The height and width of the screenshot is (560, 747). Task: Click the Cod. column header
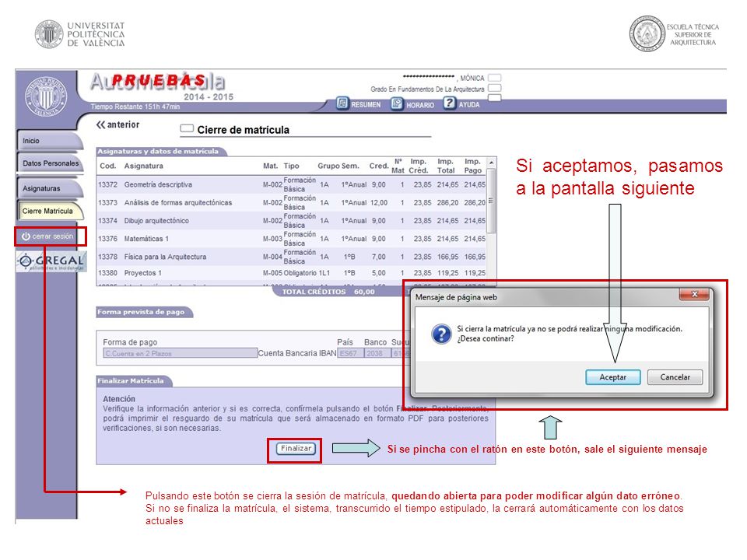[x=107, y=166]
